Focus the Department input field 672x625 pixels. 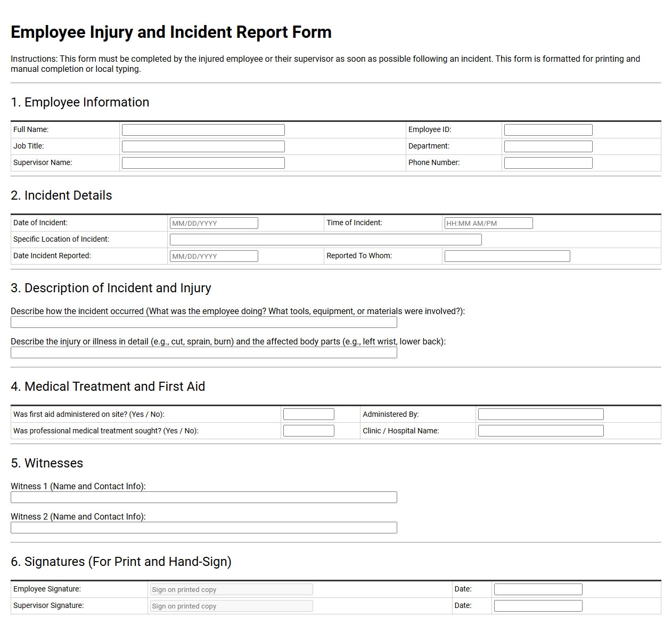pos(548,146)
